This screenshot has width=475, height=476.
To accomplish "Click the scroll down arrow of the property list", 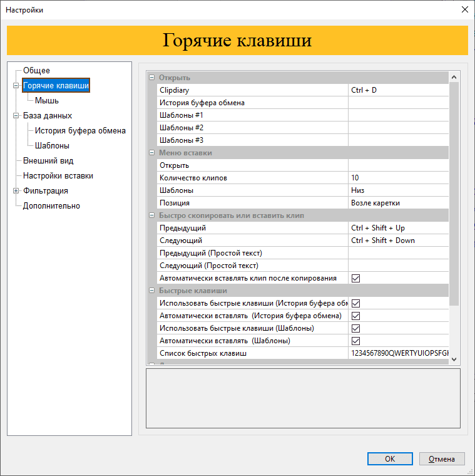I will coord(454,359).
